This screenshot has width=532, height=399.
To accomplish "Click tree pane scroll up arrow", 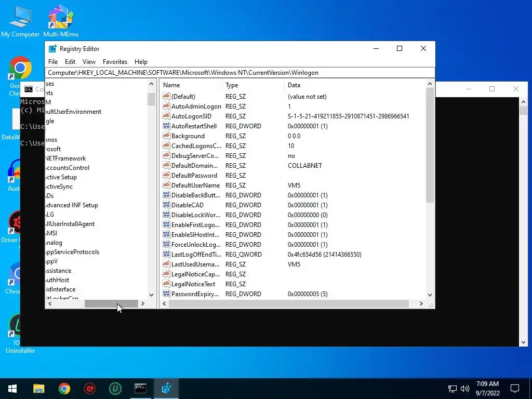I will [151, 84].
